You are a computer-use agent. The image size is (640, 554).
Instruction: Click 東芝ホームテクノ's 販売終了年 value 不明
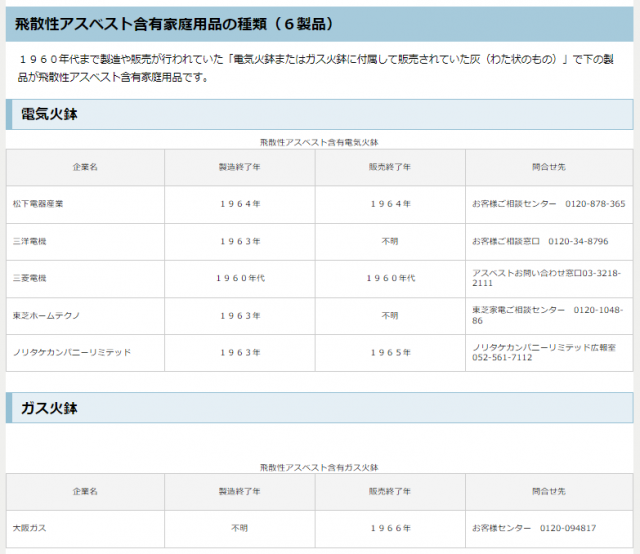pyautogui.click(x=390, y=316)
